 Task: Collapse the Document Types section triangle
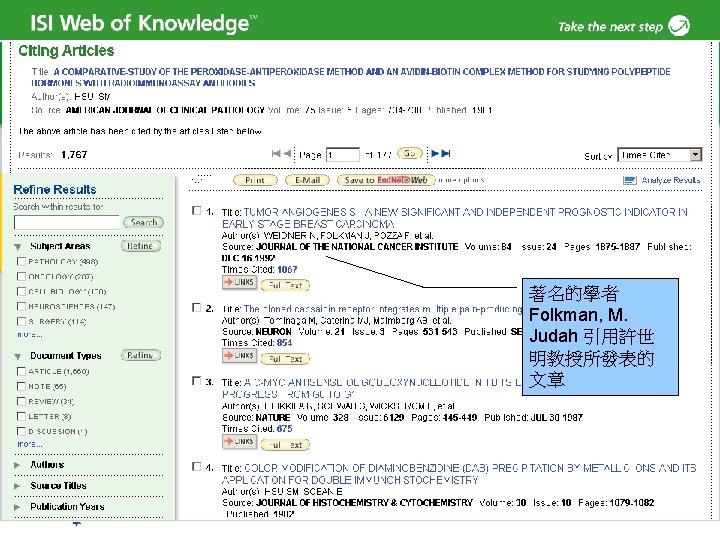(x=18, y=356)
